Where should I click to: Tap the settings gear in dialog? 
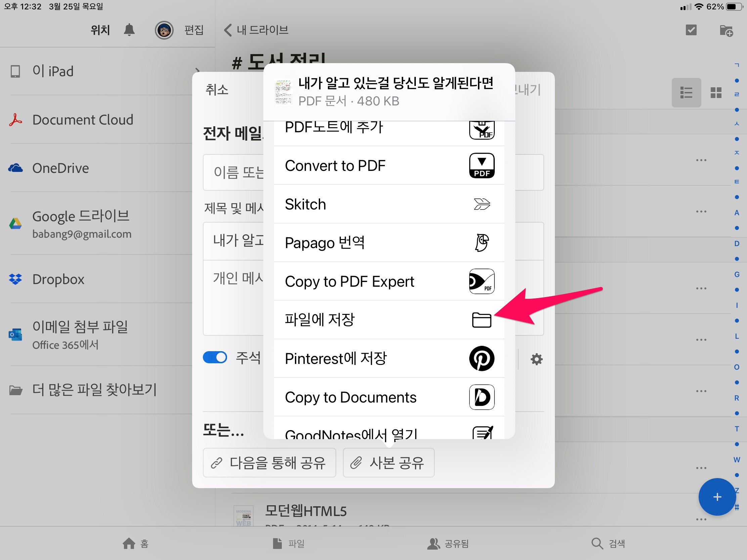coord(536,359)
